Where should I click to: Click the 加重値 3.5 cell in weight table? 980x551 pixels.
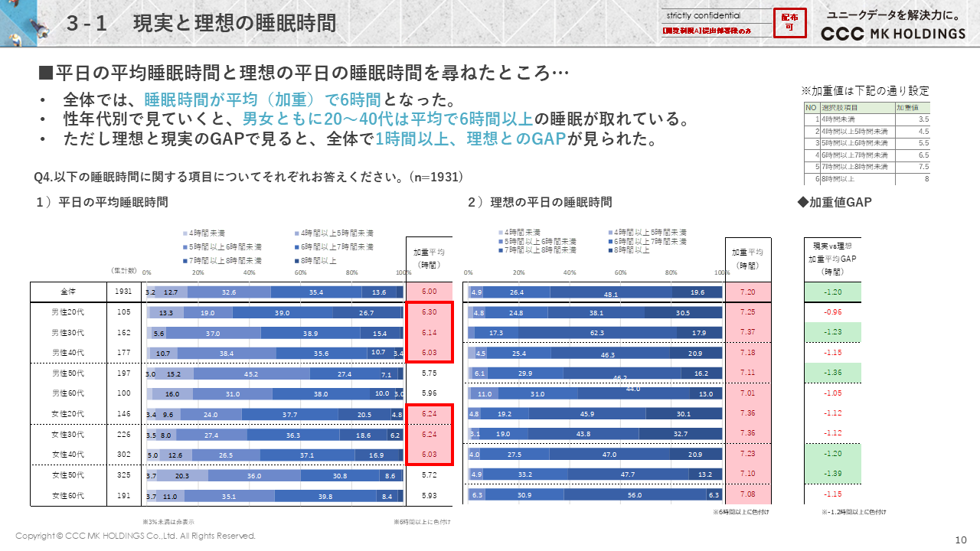(923, 119)
